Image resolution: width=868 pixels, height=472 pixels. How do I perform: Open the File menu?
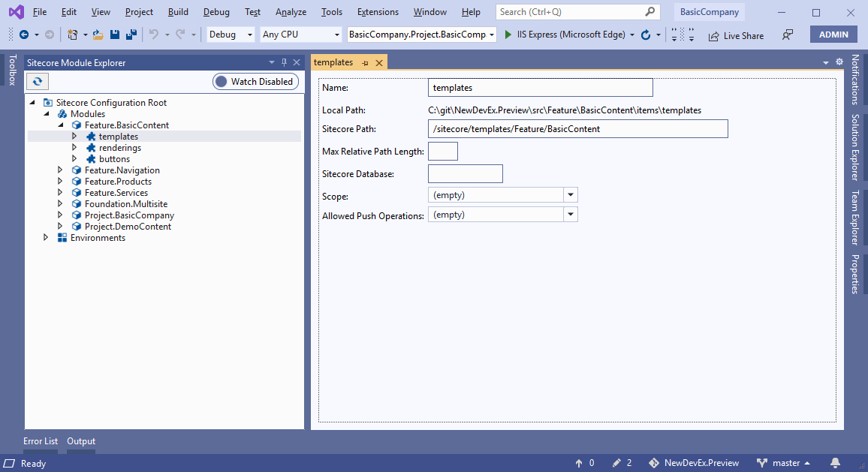39,11
